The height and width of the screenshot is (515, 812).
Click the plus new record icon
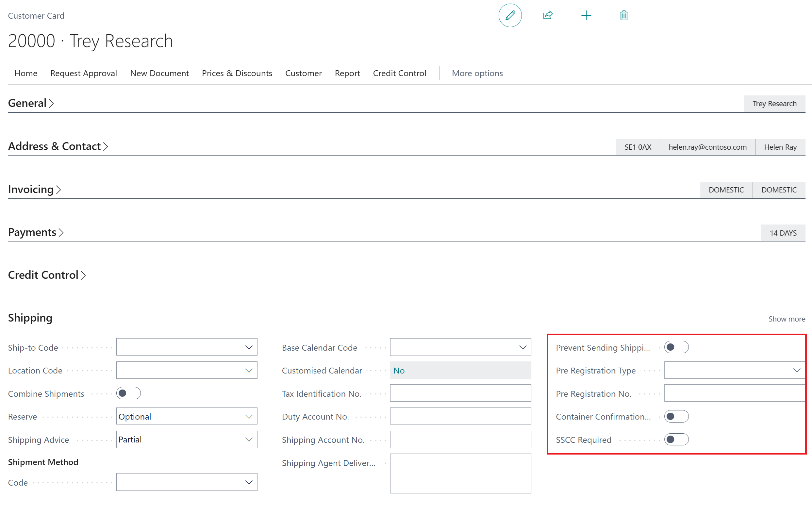click(x=586, y=15)
